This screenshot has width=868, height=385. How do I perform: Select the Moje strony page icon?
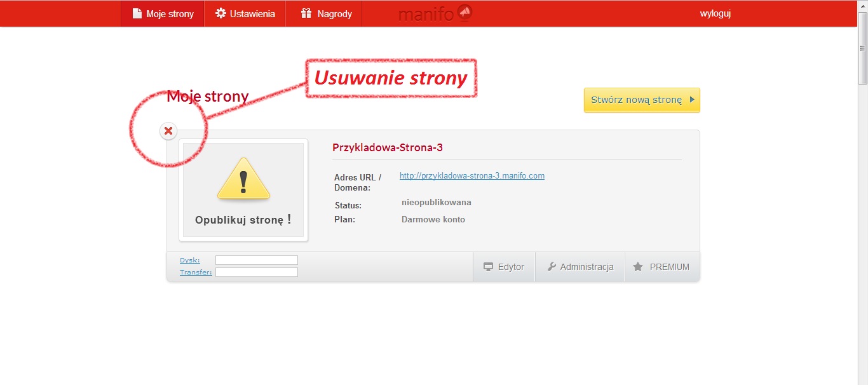pyautogui.click(x=137, y=13)
